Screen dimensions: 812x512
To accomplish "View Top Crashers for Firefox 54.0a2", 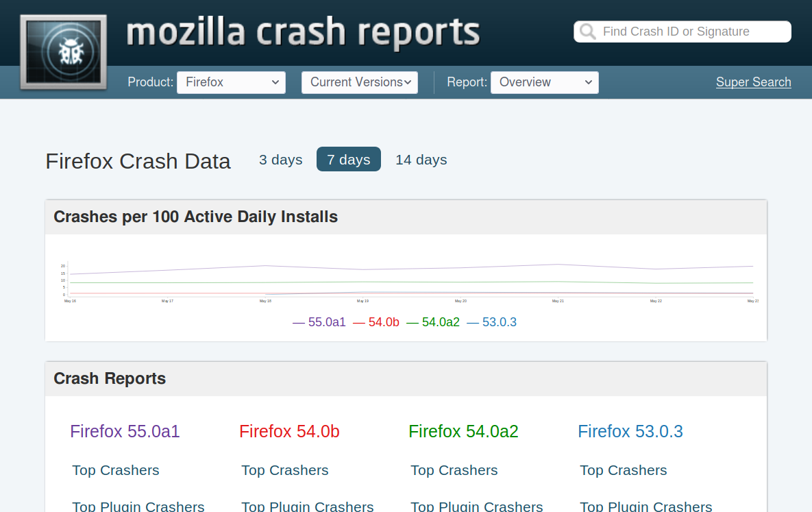I will 454,470.
